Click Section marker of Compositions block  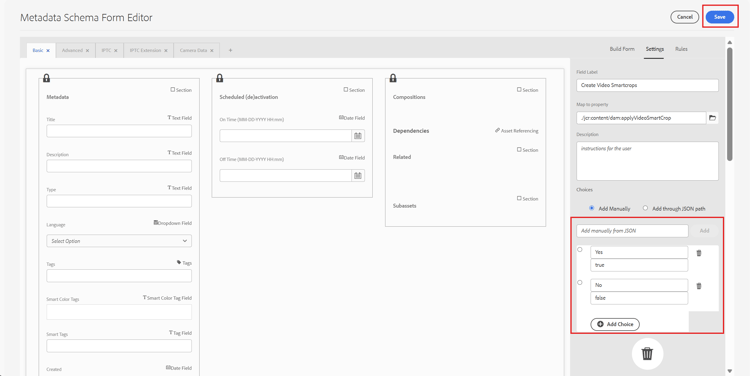528,90
